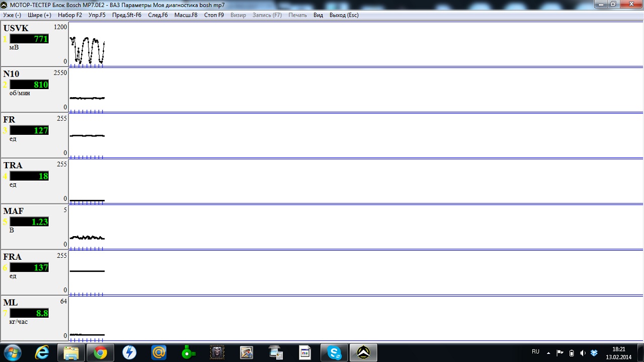Image resolution: width=644 pixels, height=362 pixels.
Task: Open the Mail.ru Agent @ taskbar icon
Action: point(158,352)
